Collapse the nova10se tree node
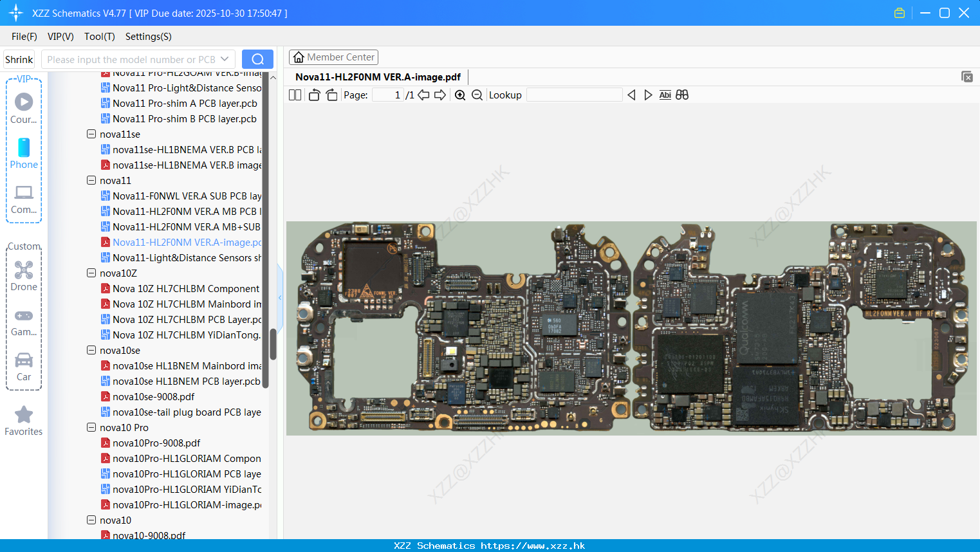 91,350
